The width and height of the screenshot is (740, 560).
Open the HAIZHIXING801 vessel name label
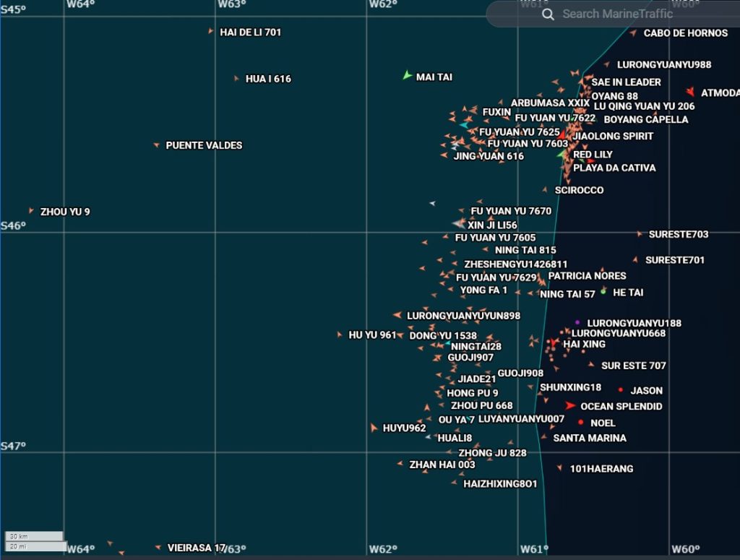(500, 484)
